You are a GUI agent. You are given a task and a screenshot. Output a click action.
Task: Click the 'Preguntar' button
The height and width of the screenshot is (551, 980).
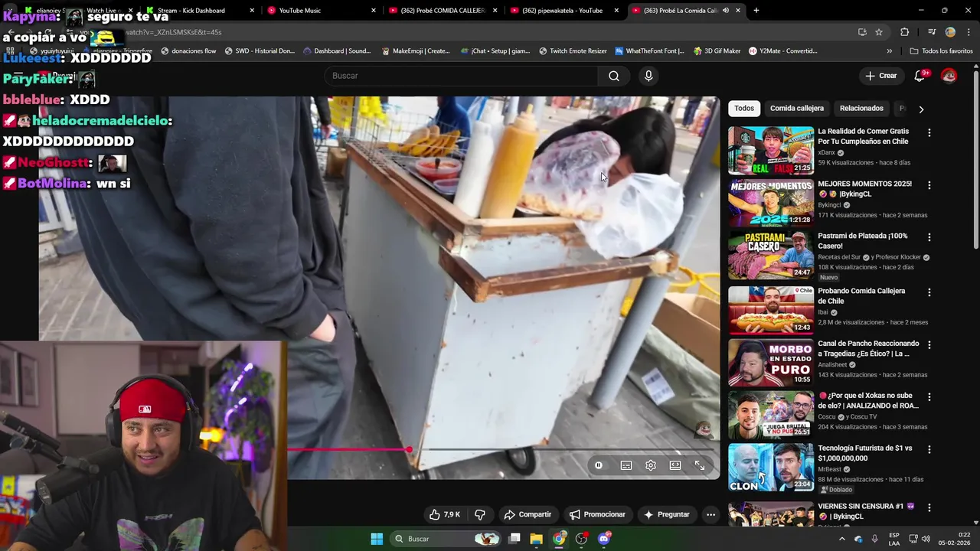point(666,514)
